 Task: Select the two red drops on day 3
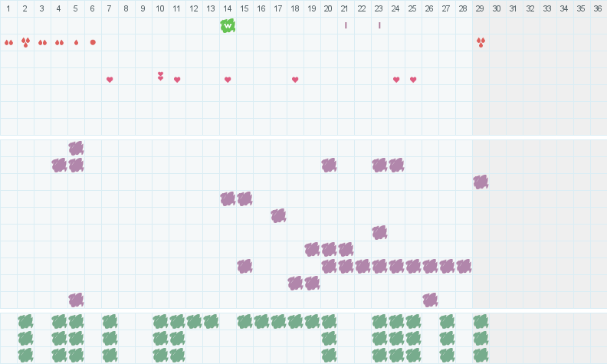click(x=42, y=43)
